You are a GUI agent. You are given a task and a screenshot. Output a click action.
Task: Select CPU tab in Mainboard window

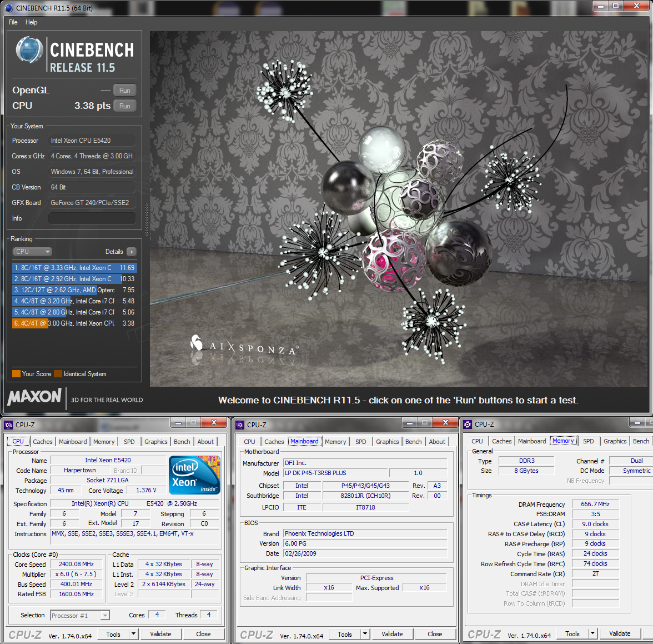click(250, 442)
